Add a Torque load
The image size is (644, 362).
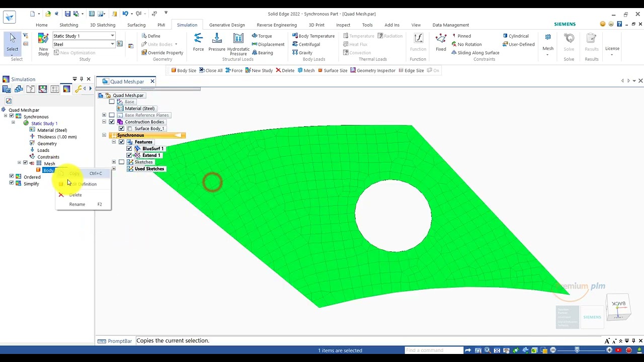262,36
